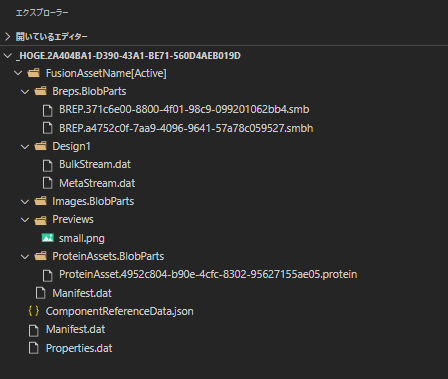The image size is (448, 379).
Task: Open the ComponentReferenceData.json file
Action: coord(120,311)
